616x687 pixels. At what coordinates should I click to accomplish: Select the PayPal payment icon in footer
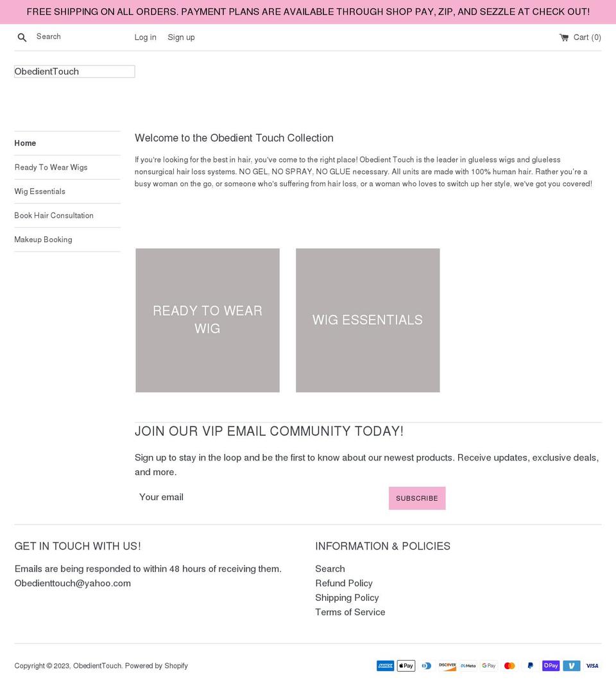(529, 666)
